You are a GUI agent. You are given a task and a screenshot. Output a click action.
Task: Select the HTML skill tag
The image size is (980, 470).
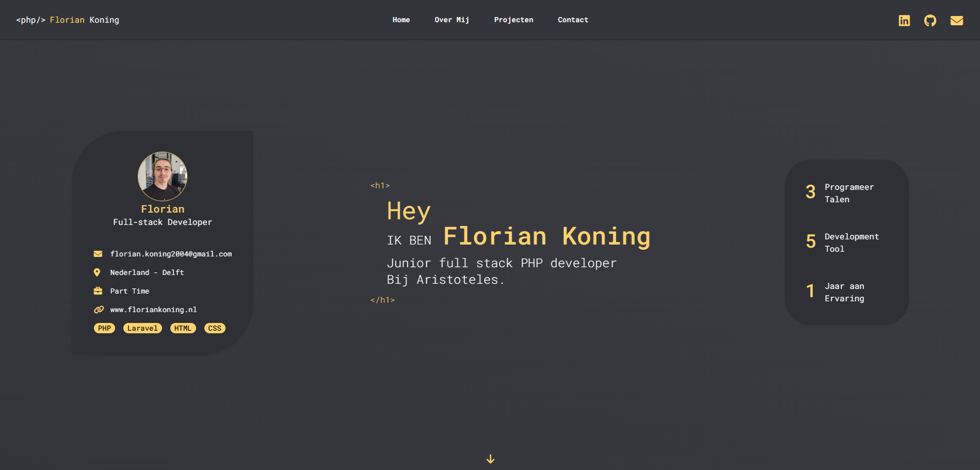[x=183, y=328]
